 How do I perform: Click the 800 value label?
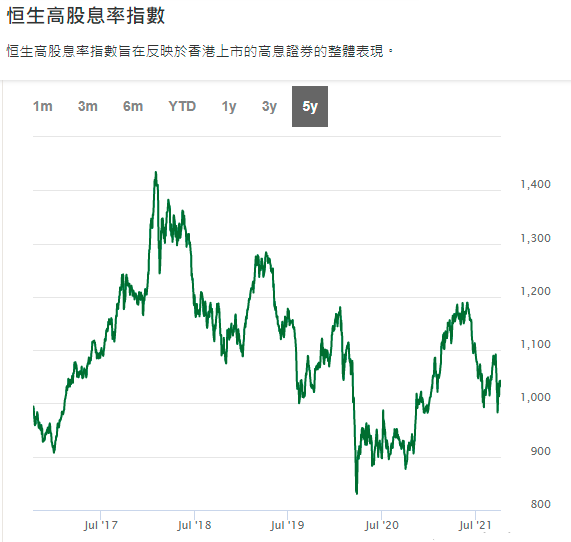point(540,504)
